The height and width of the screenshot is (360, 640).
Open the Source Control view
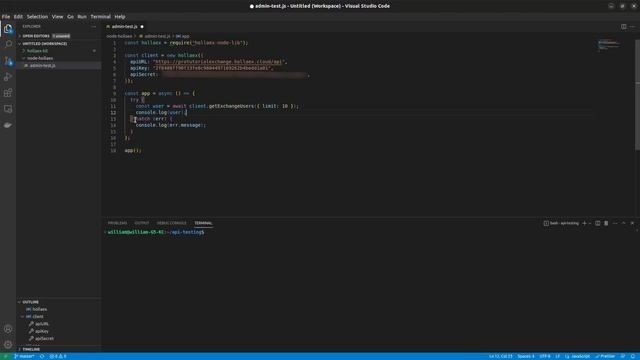point(8,60)
